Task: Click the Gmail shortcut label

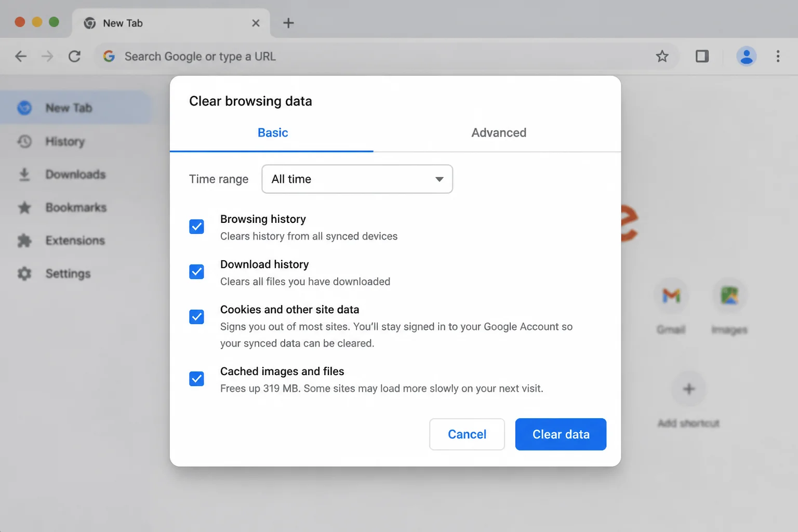Action: 671,330
